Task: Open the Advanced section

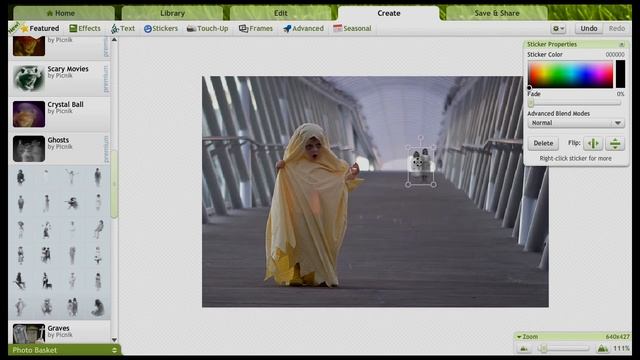Action: pos(303,28)
